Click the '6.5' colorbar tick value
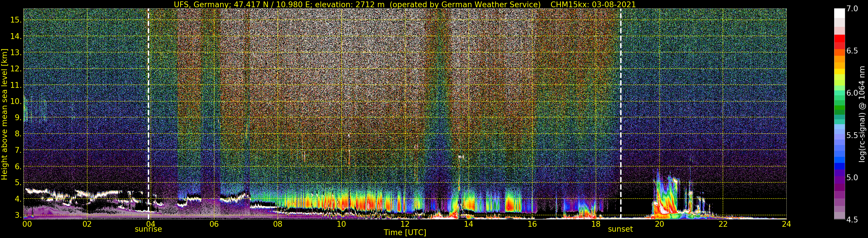Screen dimensions: 868x238 coord(852,51)
